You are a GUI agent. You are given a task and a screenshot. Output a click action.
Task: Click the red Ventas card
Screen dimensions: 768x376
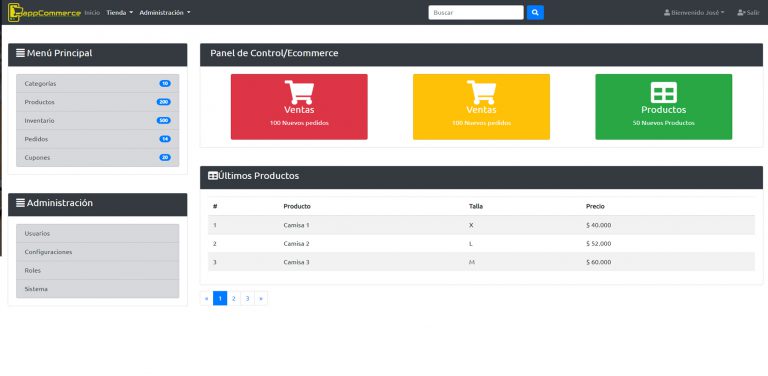click(299, 107)
